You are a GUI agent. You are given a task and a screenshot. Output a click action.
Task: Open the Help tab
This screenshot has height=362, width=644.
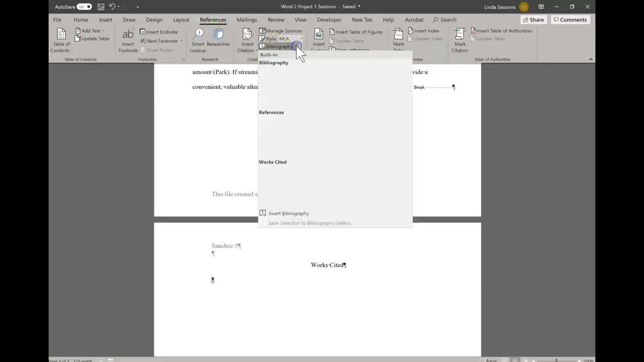(x=388, y=20)
